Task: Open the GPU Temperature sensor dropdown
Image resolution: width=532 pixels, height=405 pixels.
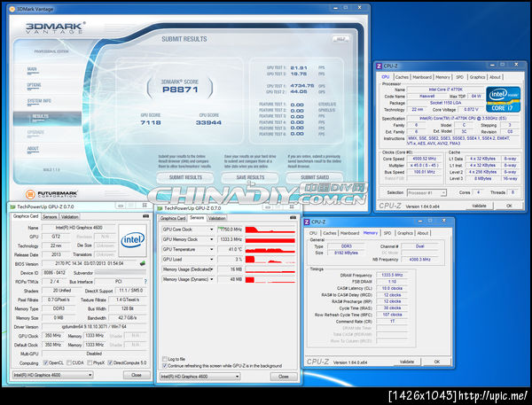Action: (x=211, y=249)
